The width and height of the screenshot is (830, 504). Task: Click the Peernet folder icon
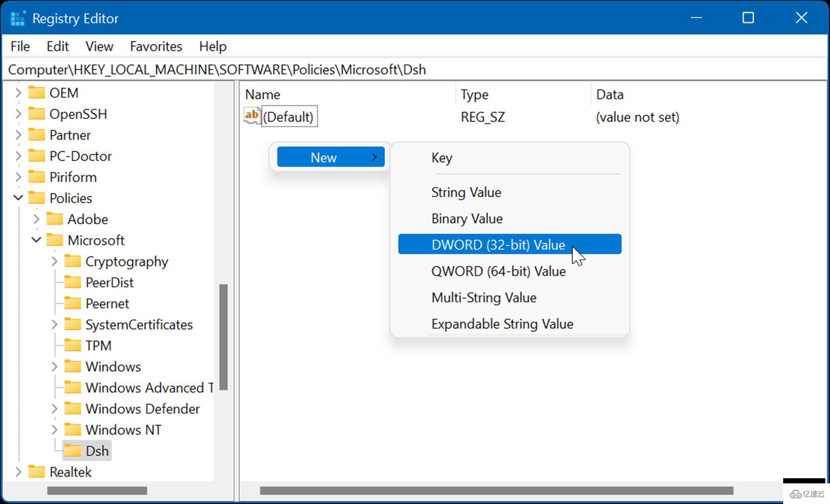(x=72, y=303)
